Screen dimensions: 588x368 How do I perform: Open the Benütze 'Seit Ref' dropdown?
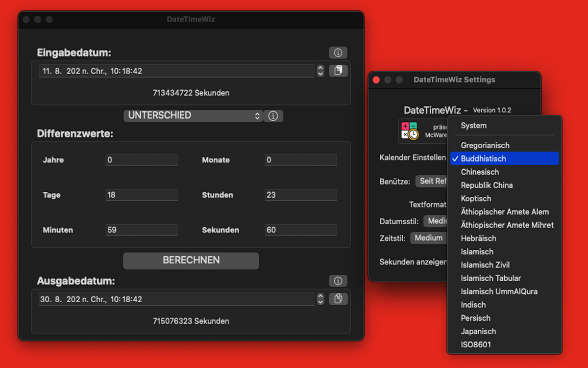(x=432, y=181)
